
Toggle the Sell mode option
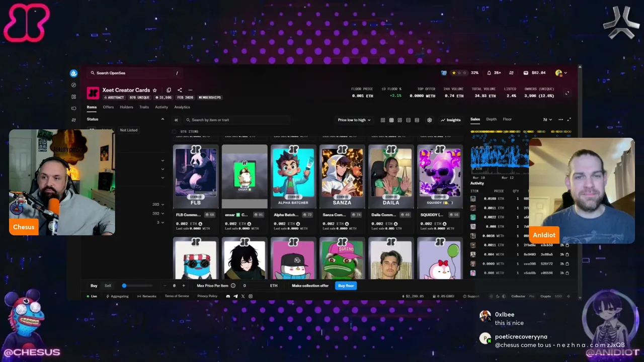108,286
